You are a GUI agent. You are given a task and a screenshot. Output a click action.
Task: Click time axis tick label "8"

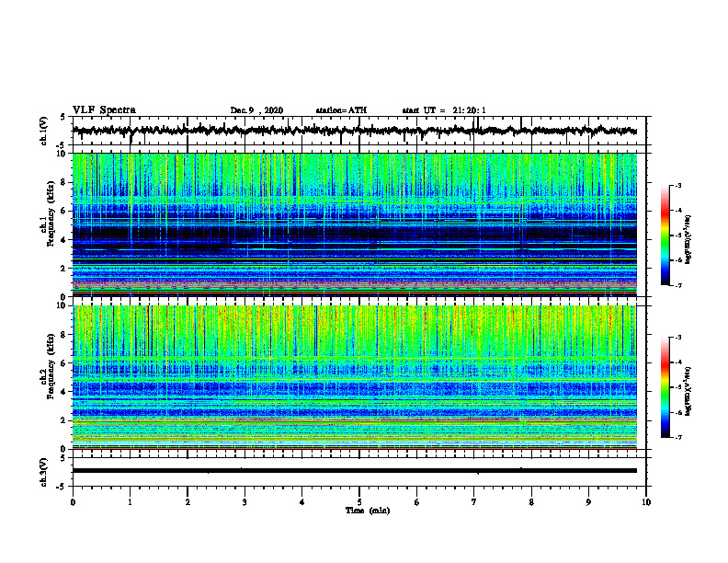pyautogui.click(x=531, y=502)
